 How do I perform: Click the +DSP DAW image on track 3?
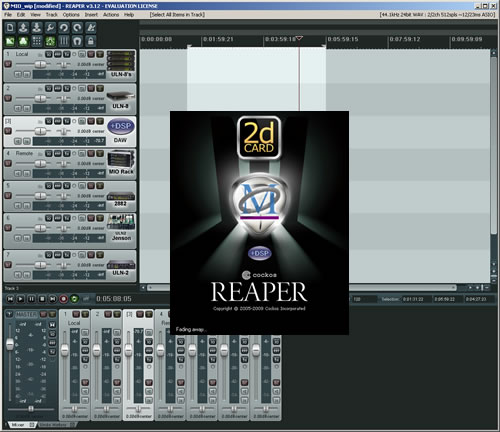click(x=121, y=131)
